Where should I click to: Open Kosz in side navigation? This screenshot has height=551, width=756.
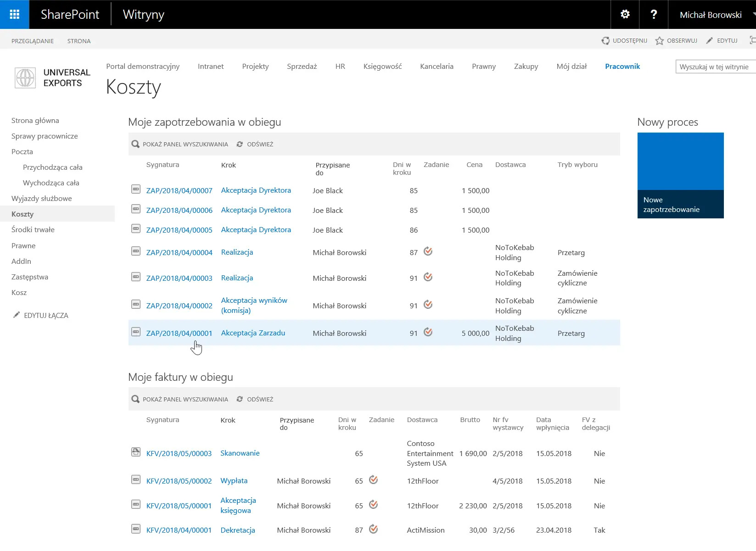[19, 293]
